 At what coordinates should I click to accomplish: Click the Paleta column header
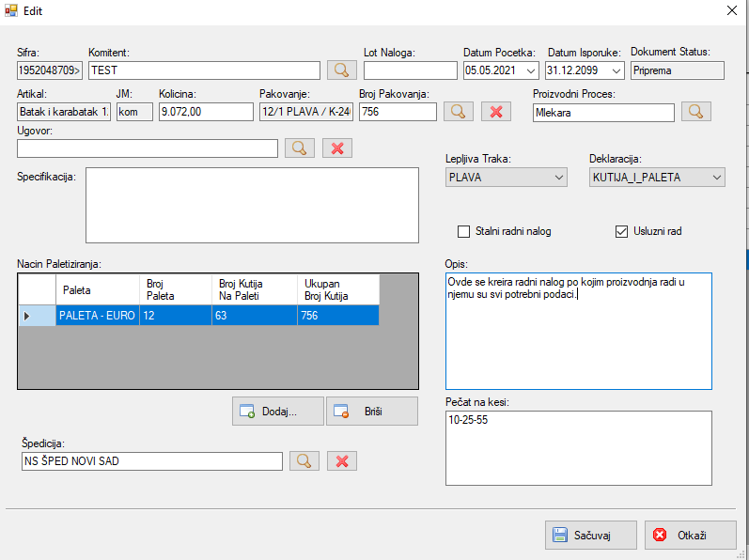click(98, 289)
